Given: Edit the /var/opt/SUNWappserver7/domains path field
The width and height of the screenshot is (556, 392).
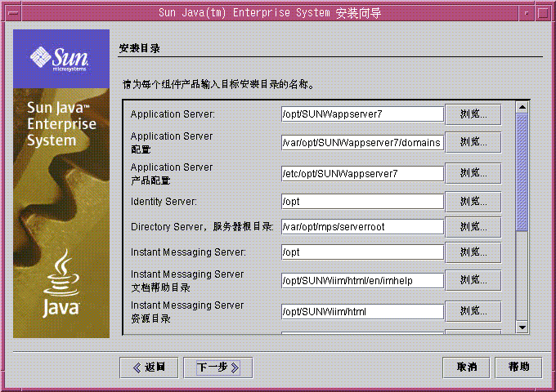Looking at the screenshot, I should click(x=362, y=142).
